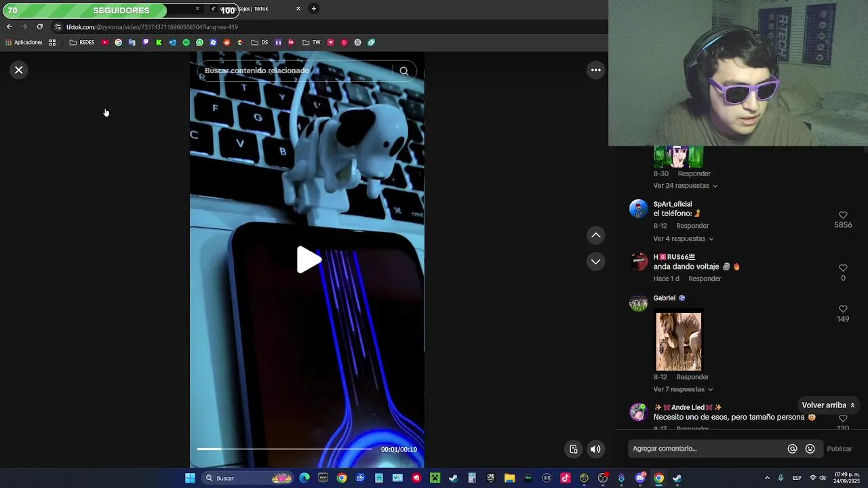Reply to the comment dated 8-30

694,174
